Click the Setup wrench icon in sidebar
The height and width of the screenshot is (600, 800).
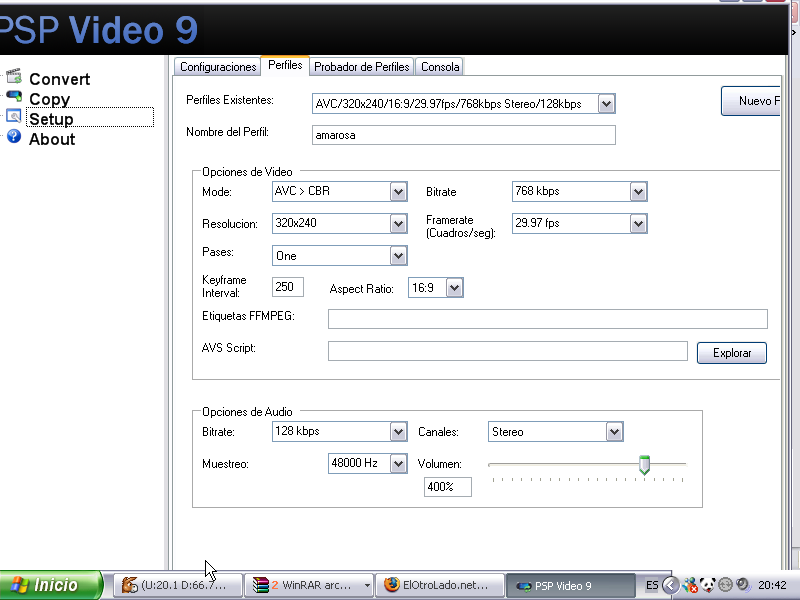pos(13,117)
